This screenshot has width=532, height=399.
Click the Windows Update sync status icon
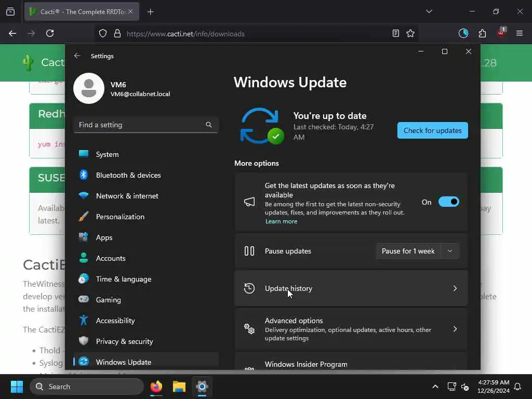262,126
